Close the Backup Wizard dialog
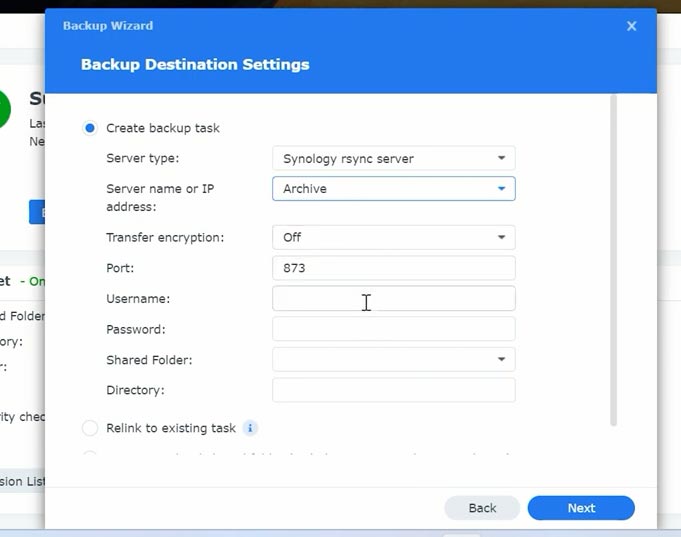 631,26
